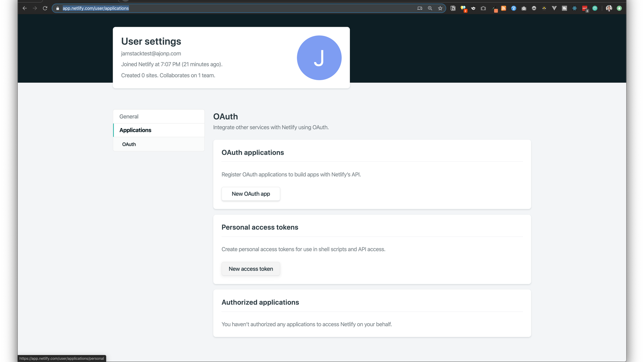Click the RSS feed extension icon

click(x=503, y=8)
